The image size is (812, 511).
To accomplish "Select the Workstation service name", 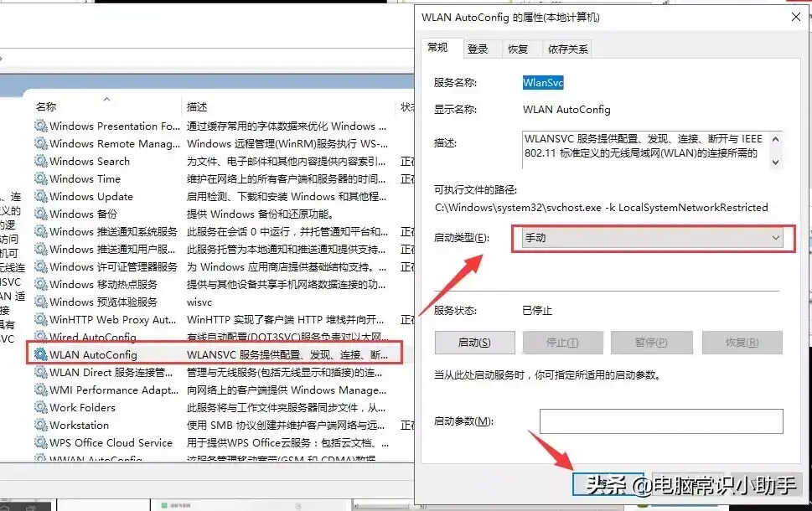I will click(x=80, y=425).
